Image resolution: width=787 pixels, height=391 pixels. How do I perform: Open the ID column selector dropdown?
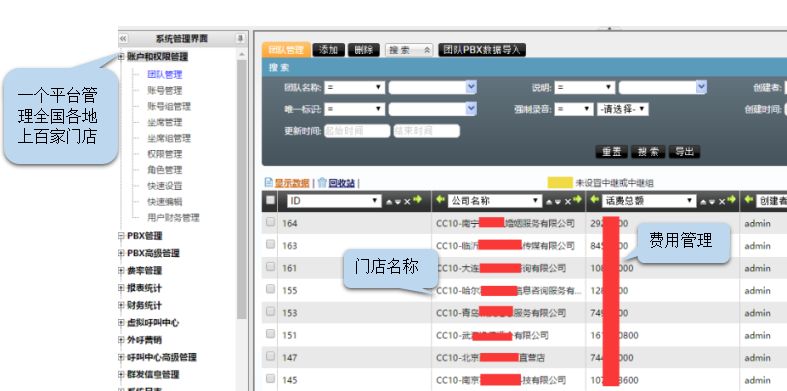click(x=334, y=201)
